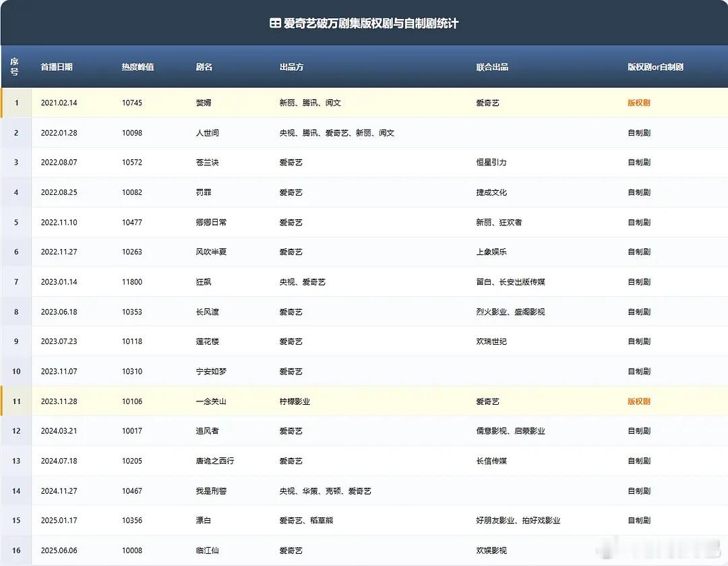Click co-producer 捷成文化

coord(491,192)
